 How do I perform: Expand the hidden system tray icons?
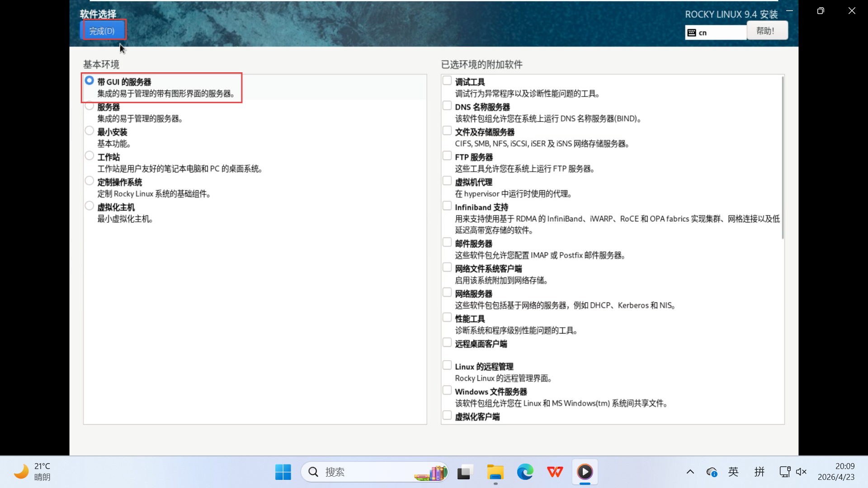690,472
